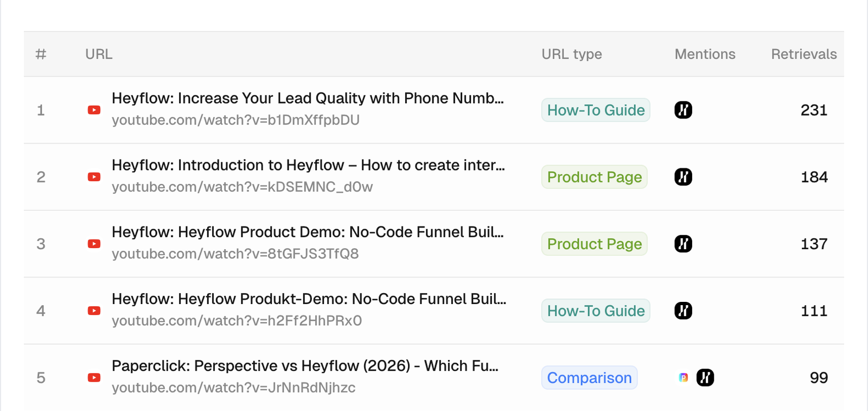Screen dimensions: 868x411
Task: Open 'Heyflow Produkt-Demo' video title
Action: pos(309,299)
